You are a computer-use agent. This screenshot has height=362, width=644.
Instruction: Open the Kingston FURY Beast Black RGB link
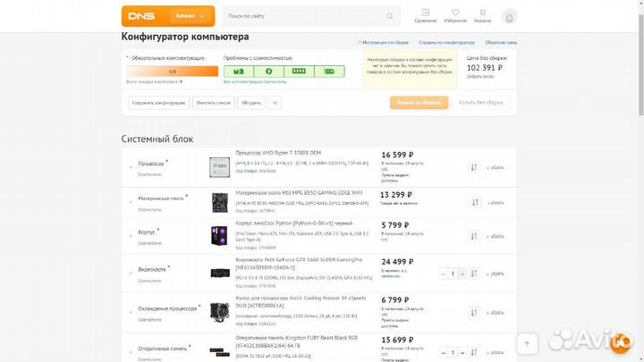click(x=297, y=341)
